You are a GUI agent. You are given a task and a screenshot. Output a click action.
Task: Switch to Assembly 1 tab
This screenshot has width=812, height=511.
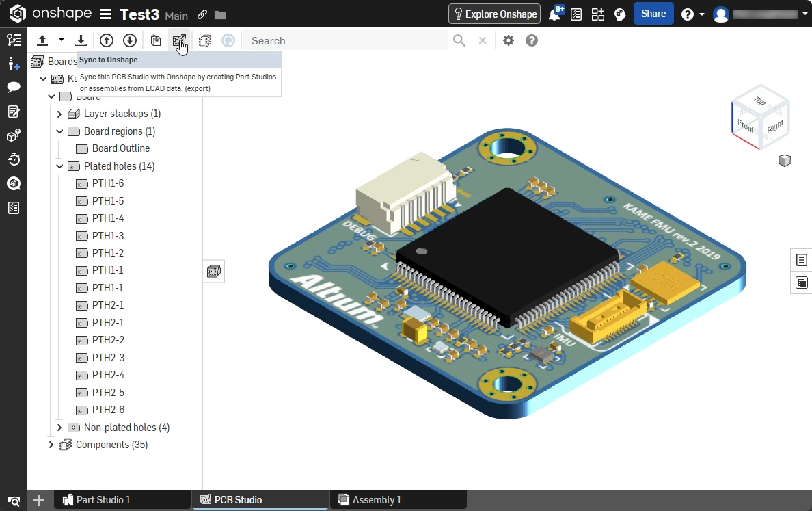398,500
